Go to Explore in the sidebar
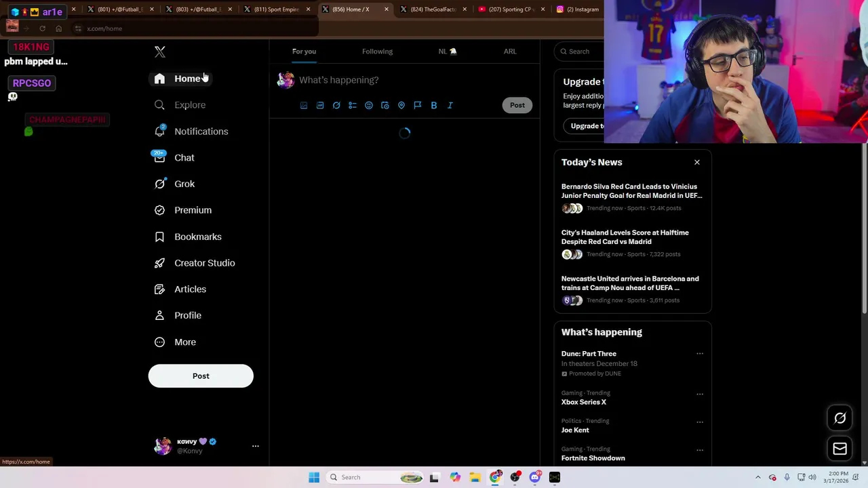Viewport: 868px width, 488px height. pyautogui.click(x=180, y=105)
